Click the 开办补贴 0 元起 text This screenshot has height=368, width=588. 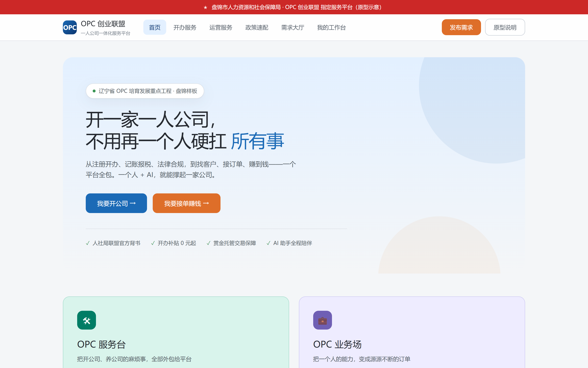[x=177, y=243]
